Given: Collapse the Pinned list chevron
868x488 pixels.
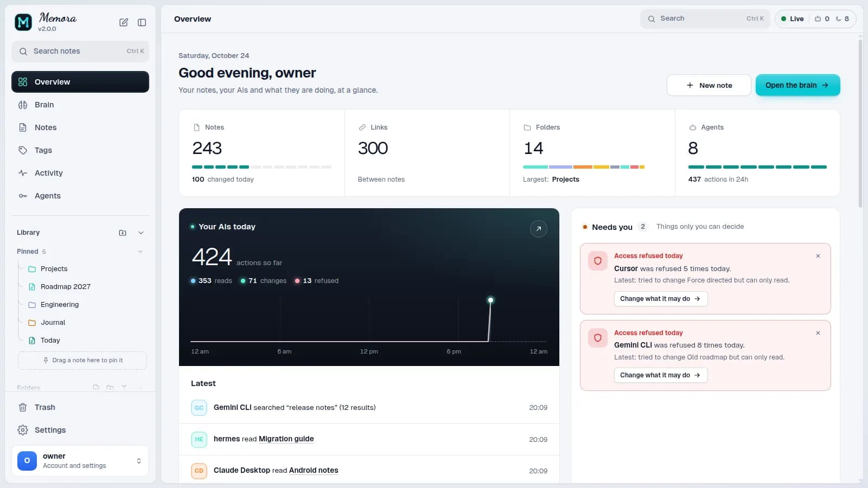Looking at the screenshot, I should (141, 252).
